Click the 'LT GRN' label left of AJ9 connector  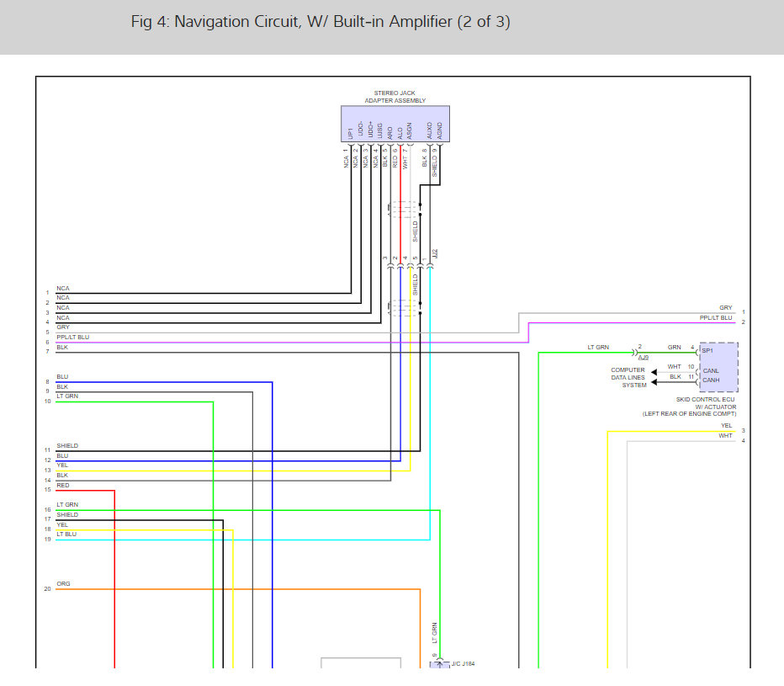(598, 348)
